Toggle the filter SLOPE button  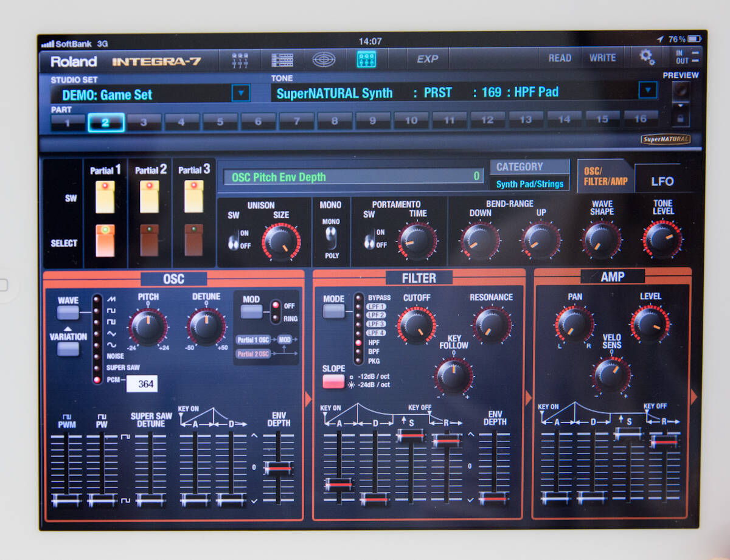pyautogui.click(x=333, y=382)
